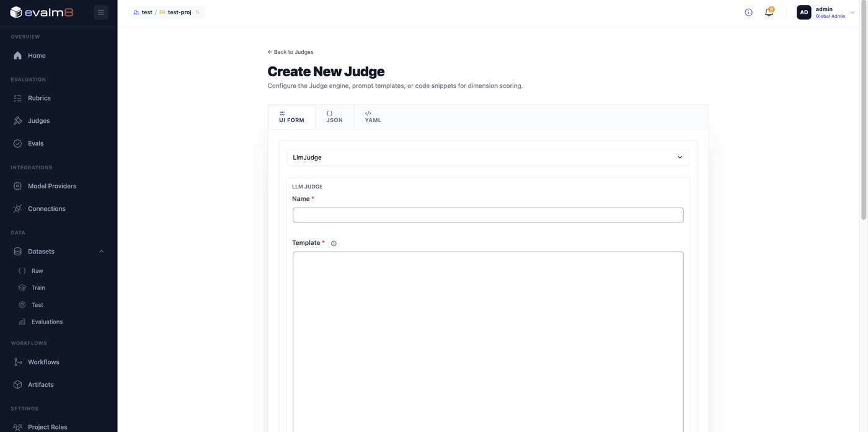868x432 pixels.
Task: Click the info circle icon in header
Action: pyautogui.click(x=748, y=12)
